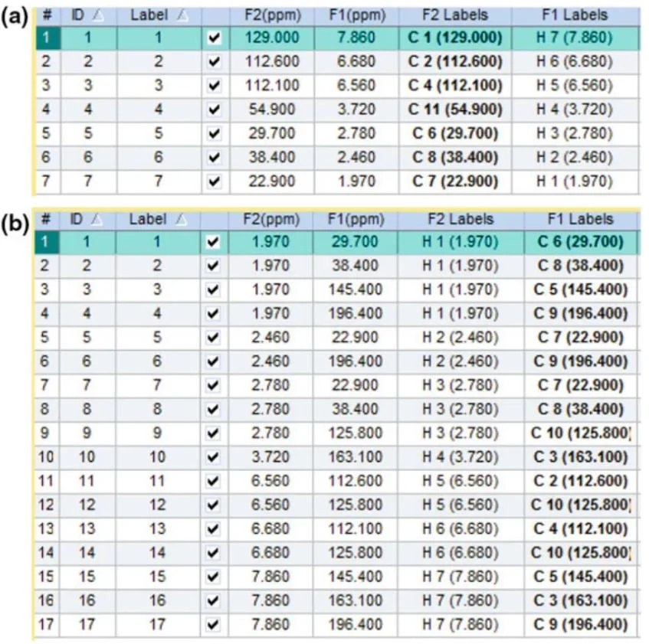Toggle checkbox for row 4 with 54.900 ppm
This screenshot has width=649, height=644.
pos(214,110)
